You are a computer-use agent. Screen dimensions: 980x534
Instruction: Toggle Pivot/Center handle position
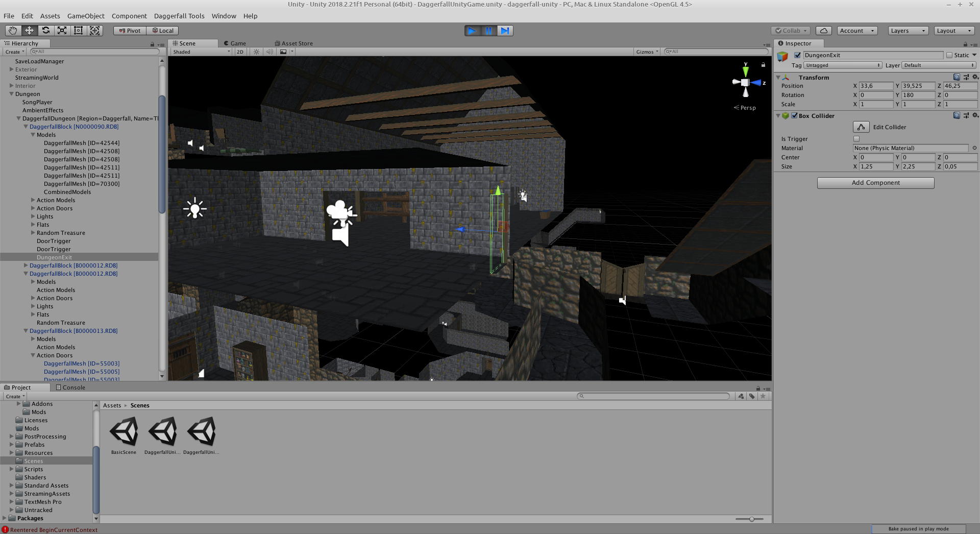pos(130,31)
